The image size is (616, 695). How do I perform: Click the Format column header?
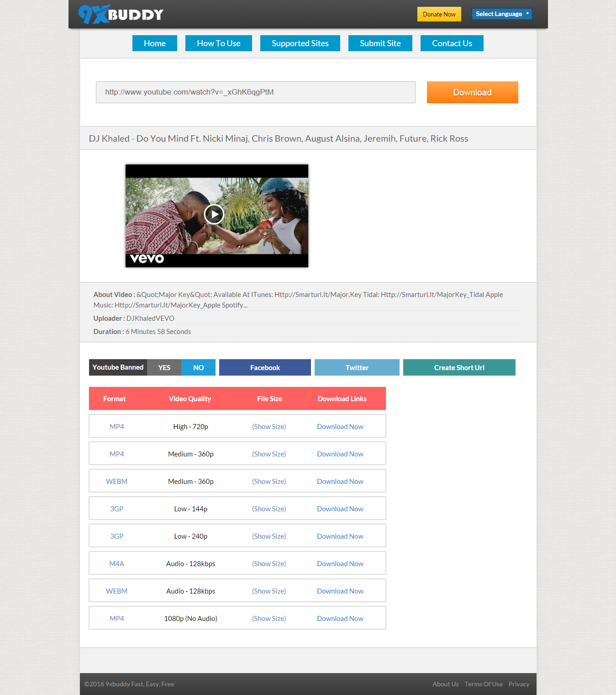[115, 398]
